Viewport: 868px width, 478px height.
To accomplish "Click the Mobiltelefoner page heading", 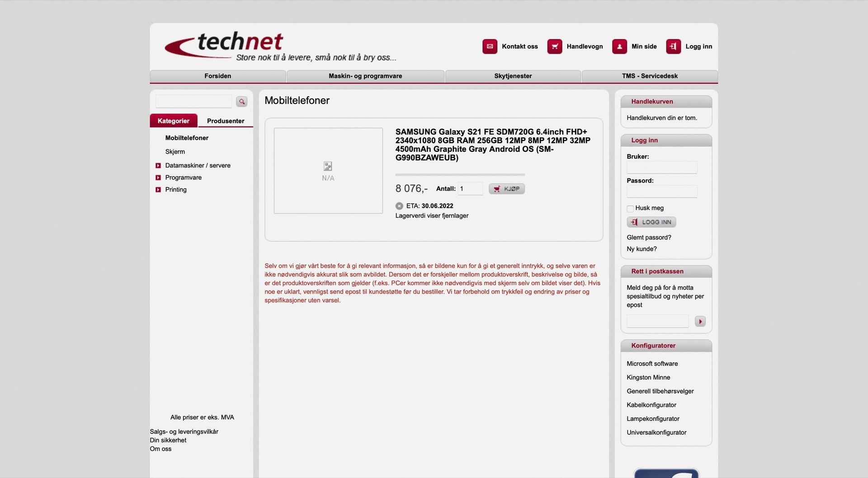I will (x=297, y=101).
